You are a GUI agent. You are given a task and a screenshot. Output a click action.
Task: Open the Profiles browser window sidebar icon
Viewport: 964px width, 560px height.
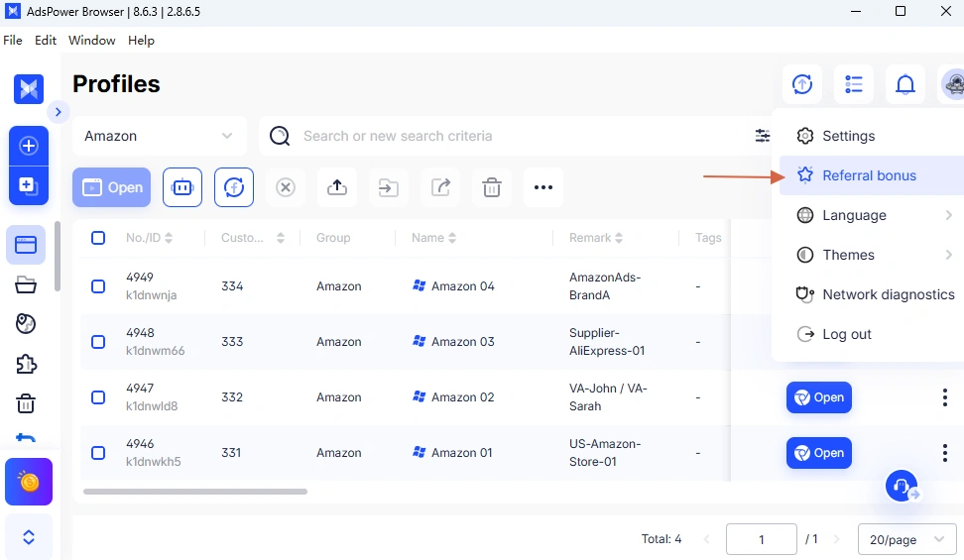coord(26,245)
